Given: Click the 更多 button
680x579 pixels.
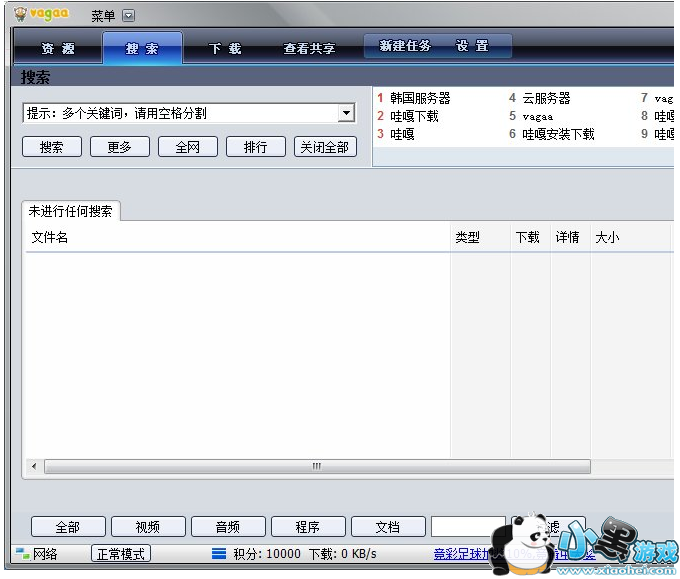Looking at the screenshot, I should (x=120, y=147).
